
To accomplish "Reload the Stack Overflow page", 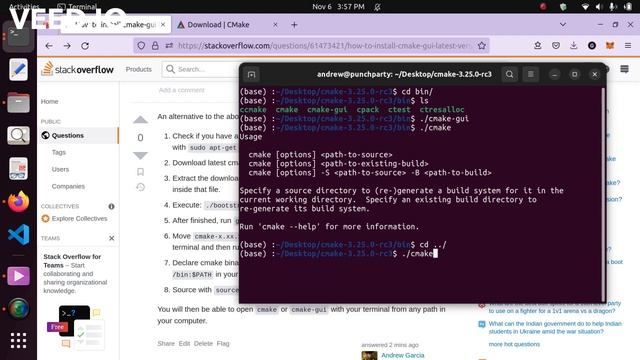I will (85, 46).
